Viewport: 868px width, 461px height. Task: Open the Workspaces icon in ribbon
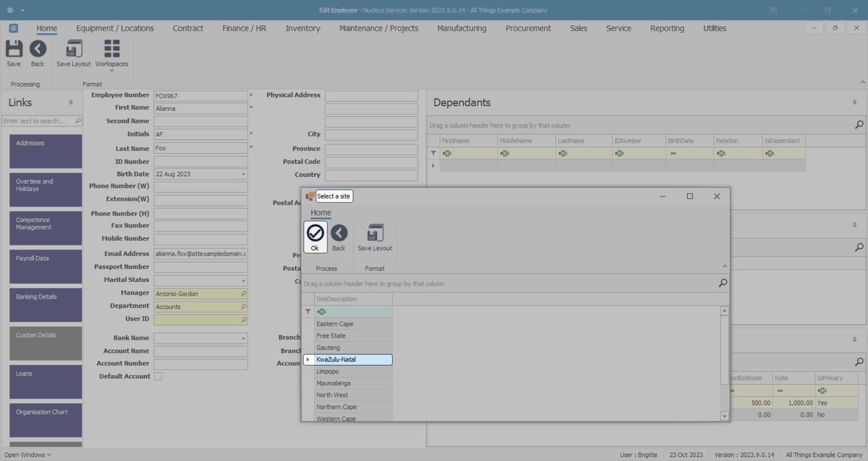click(111, 49)
